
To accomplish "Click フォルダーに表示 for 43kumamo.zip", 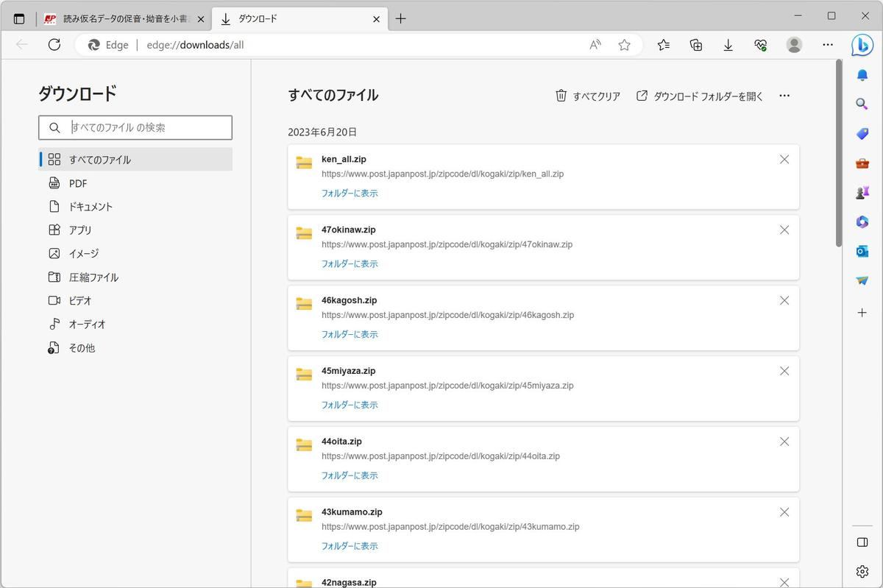I will pyautogui.click(x=350, y=547).
